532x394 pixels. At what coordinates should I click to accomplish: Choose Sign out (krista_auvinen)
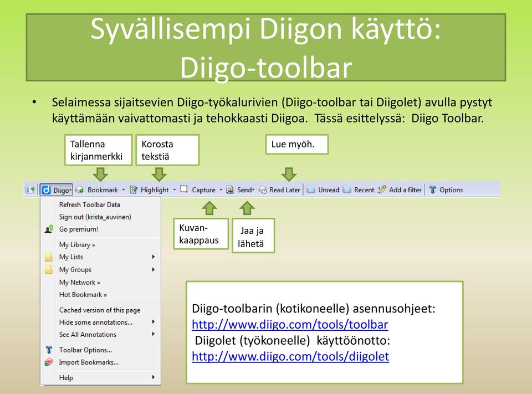pyautogui.click(x=95, y=217)
